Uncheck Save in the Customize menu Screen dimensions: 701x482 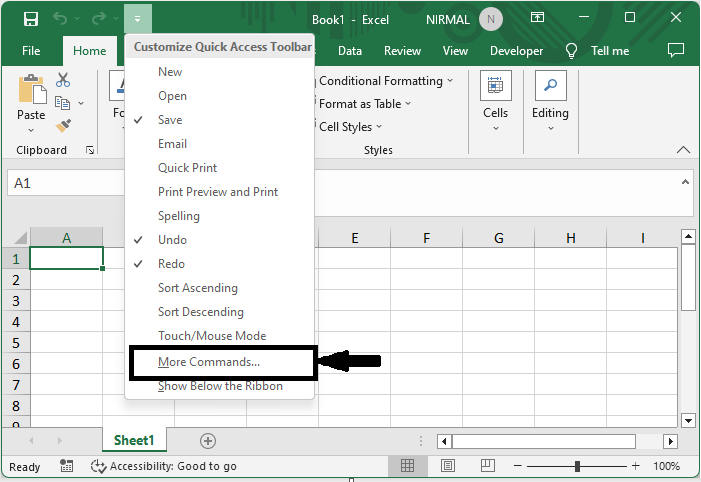point(170,120)
